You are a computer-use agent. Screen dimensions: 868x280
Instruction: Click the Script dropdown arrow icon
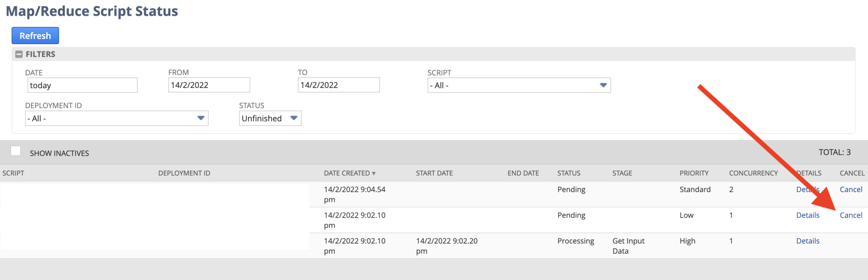(603, 85)
